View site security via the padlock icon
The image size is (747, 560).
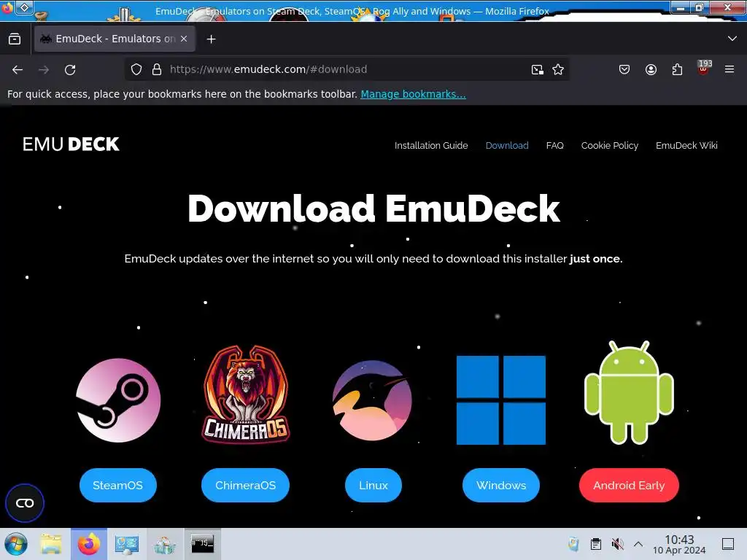pyautogui.click(x=156, y=69)
